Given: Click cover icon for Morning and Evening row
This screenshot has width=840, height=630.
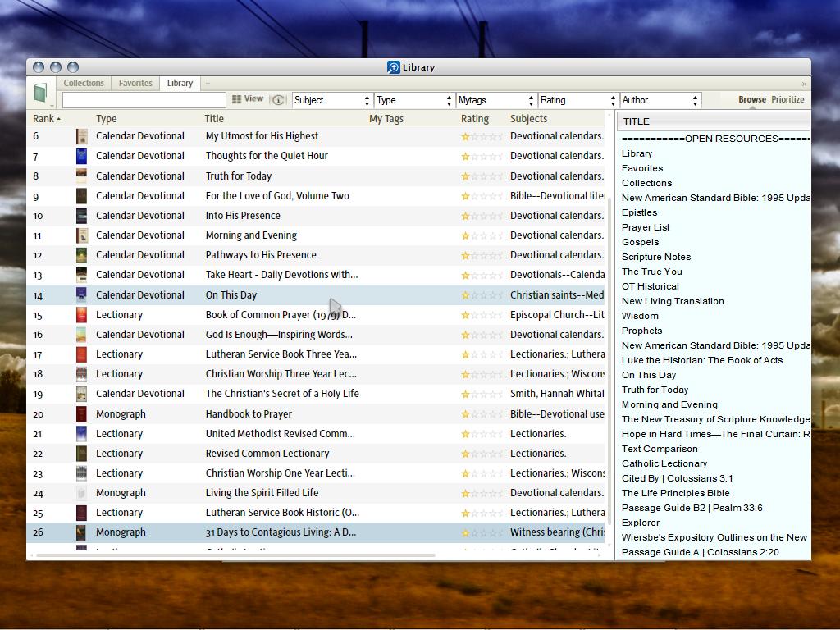Looking at the screenshot, I should (x=81, y=235).
